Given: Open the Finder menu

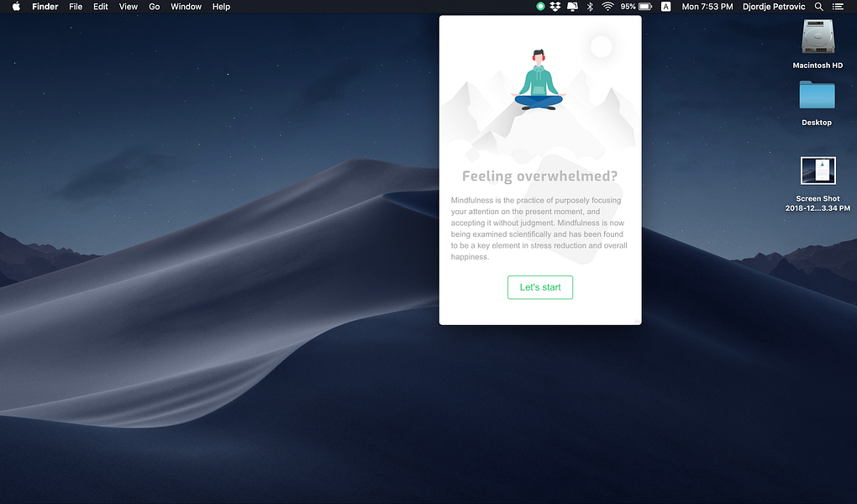Looking at the screenshot, I should pyautogui.click(x=45, y=7).
